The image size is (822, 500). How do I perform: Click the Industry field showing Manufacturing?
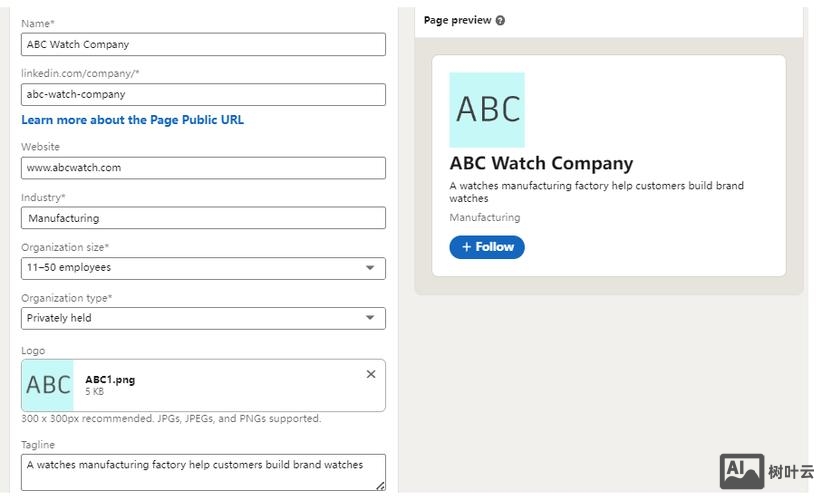tap(203, 218)
